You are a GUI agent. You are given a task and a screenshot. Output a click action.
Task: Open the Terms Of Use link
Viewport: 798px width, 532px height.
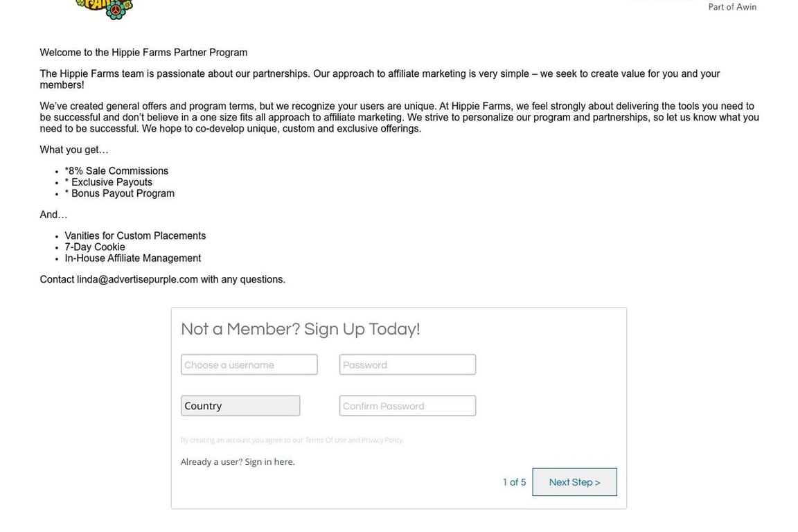(326, 440)
